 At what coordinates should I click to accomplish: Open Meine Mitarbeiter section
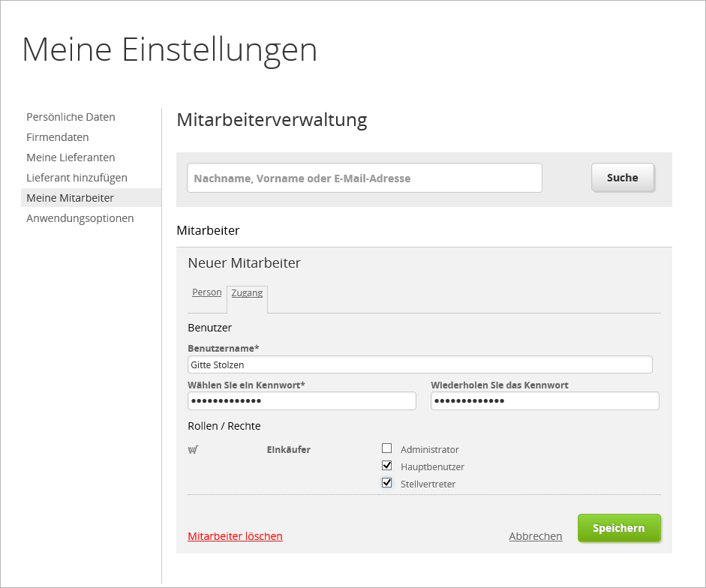[x=70, y=198]
